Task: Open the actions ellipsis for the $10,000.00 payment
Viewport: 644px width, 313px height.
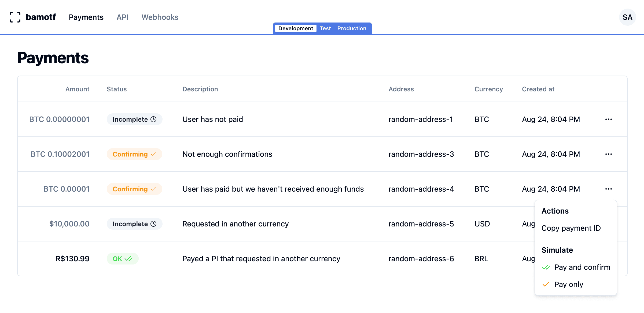Action: tap(609, 224)
